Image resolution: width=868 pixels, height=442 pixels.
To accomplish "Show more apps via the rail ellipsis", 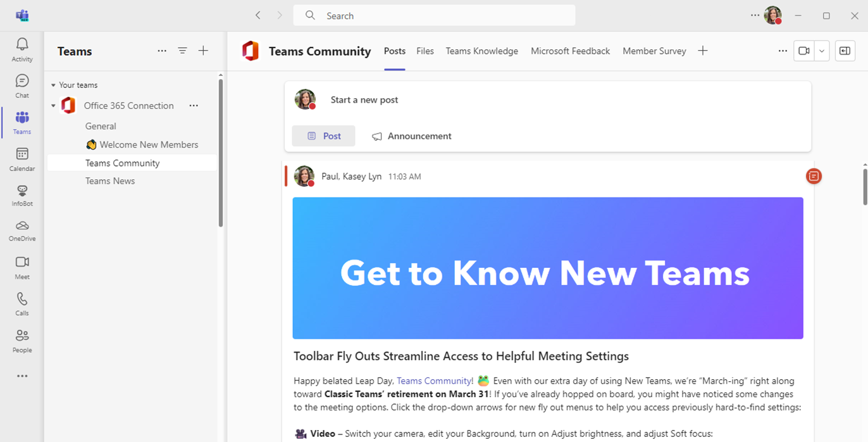I will (22, 376).
